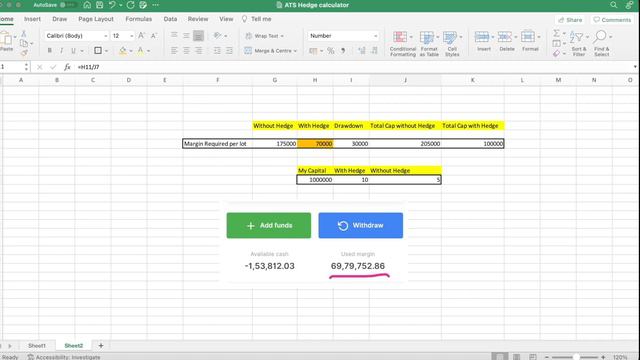Viewport: 640px width, 360px height.
Task: Save the workbook with the save icon
Action: pyautogui.click(x=100, y=5)
